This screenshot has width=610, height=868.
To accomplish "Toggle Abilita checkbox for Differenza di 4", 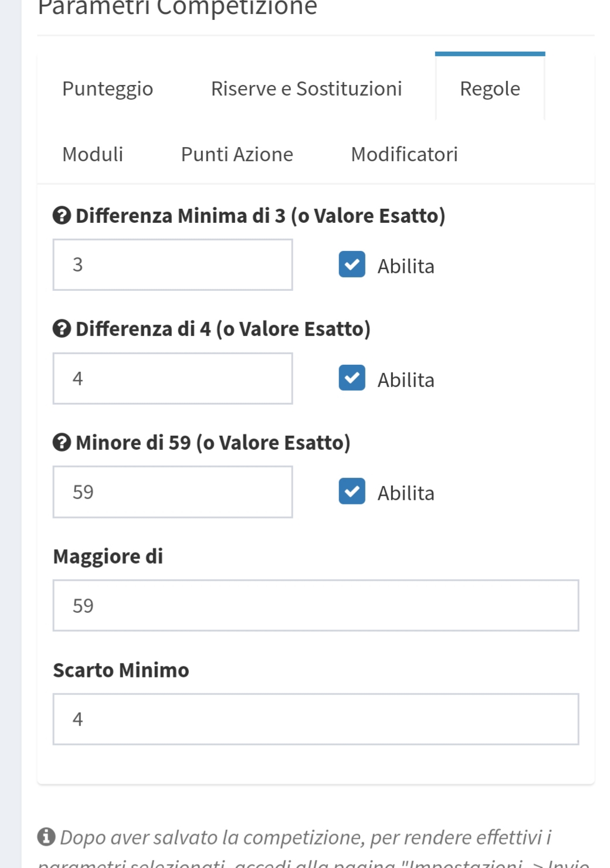I will coord(352,378).
